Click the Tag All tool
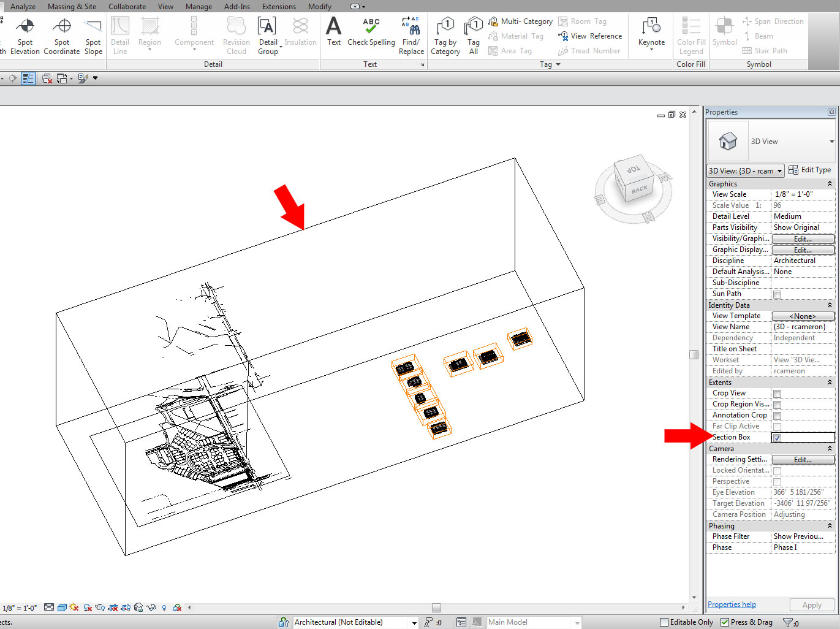This screenshot has height=629, width=840. tap(474, 36)
